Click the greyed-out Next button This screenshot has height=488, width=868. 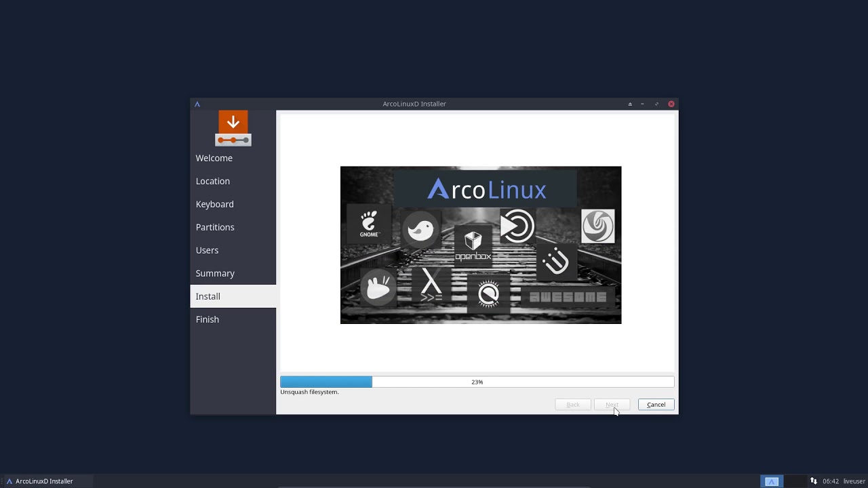click(612, 405)
